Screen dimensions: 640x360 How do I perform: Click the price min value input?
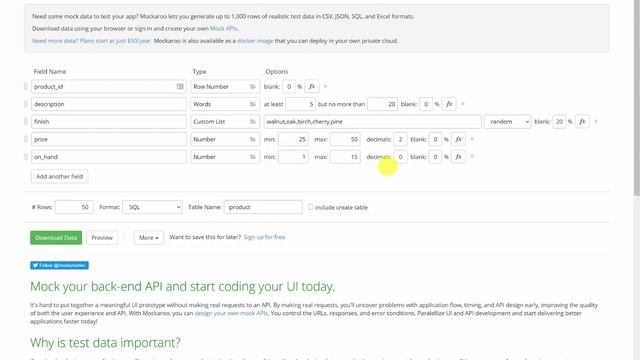coord(293,139)
